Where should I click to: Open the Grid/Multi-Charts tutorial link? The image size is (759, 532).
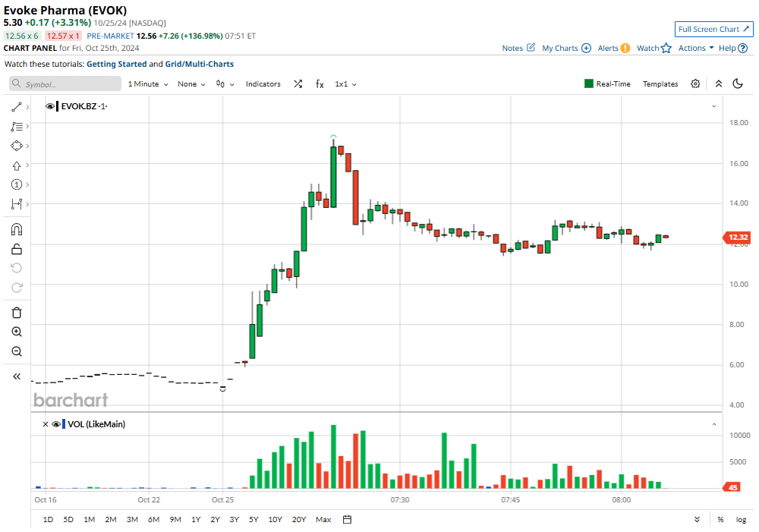tap(200, 64)
